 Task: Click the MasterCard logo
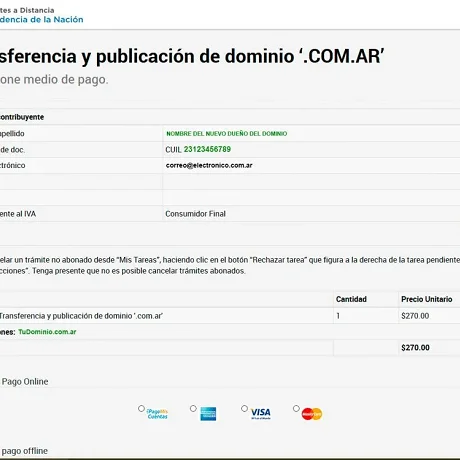click(x=312, y=414)
